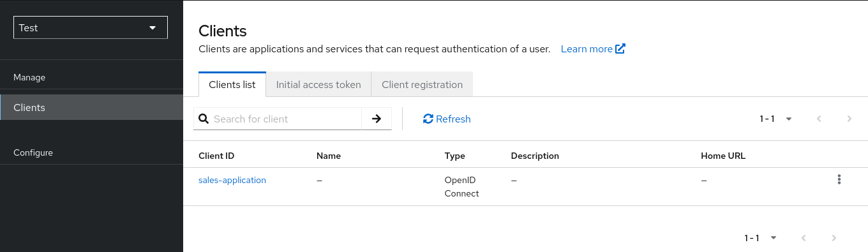The height and width of the screenshot is (252, 868).
Task: Go to previous page in bottom pagination
Action: point(804,238)
